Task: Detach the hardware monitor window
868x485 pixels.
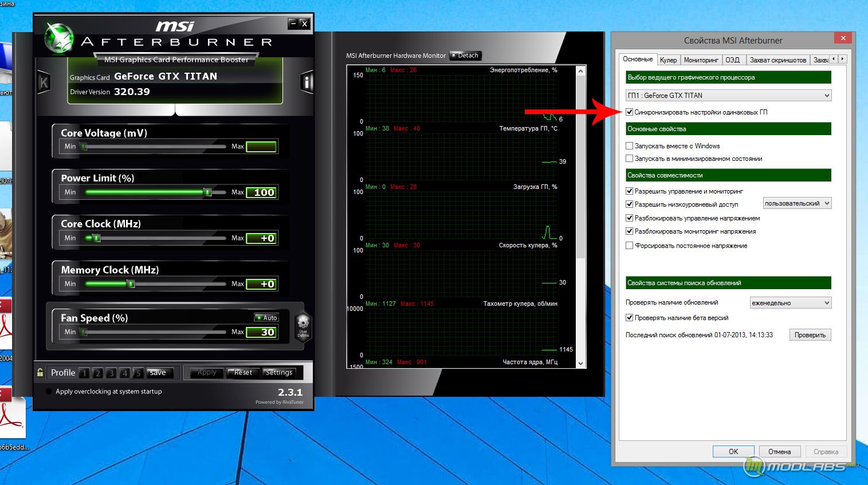Action: click(x=465, y=56)
